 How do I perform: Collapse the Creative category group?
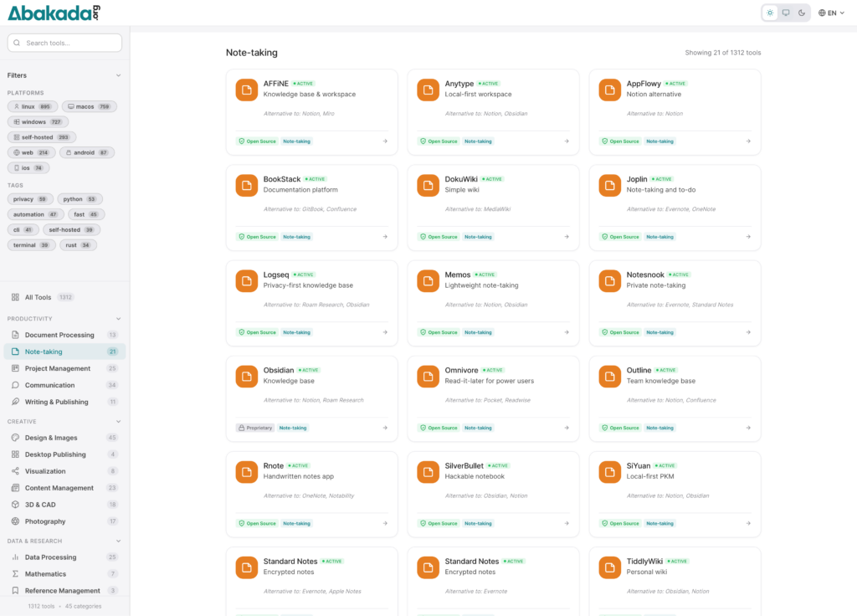(x=118, y=422)
